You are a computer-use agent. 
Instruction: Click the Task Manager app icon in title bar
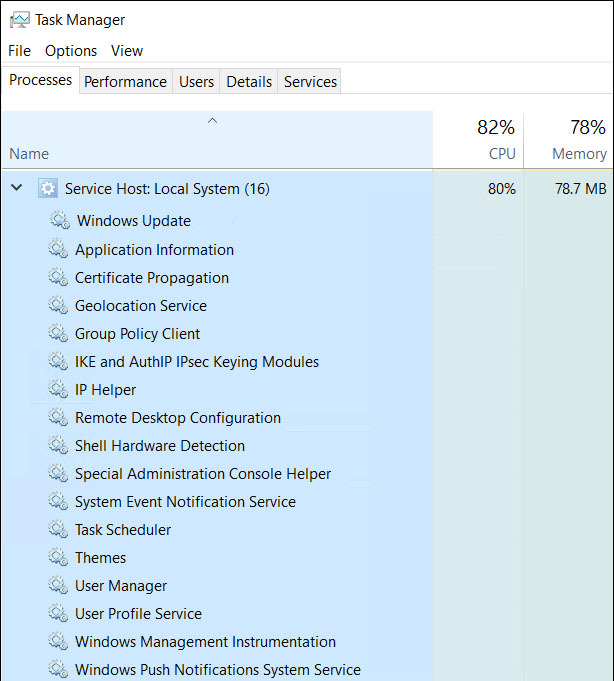tap(19, 19)
